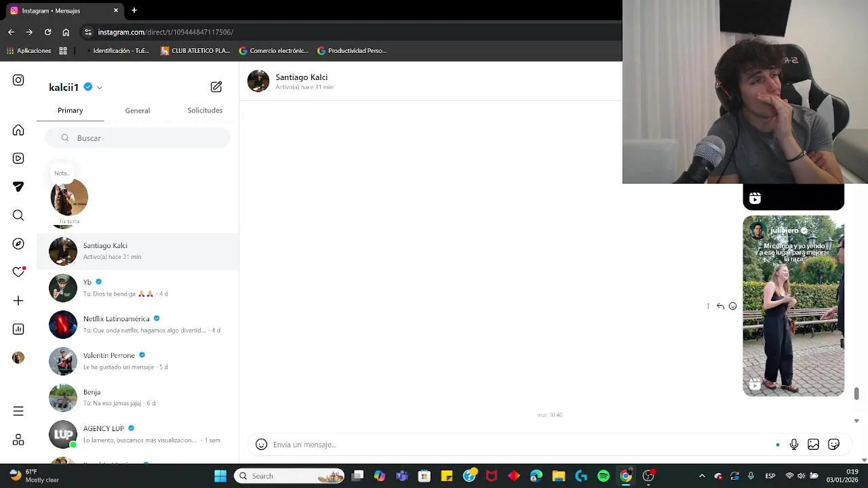This screenshot has width=868, height=488.
Task: Switch to the Primary inbox tab
Action: pos(70,110)
